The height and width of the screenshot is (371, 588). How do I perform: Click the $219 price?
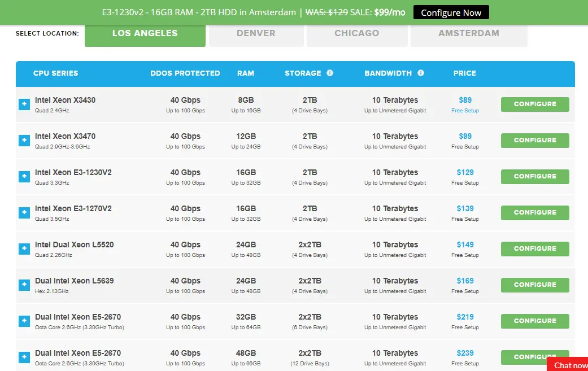(465, 317)
